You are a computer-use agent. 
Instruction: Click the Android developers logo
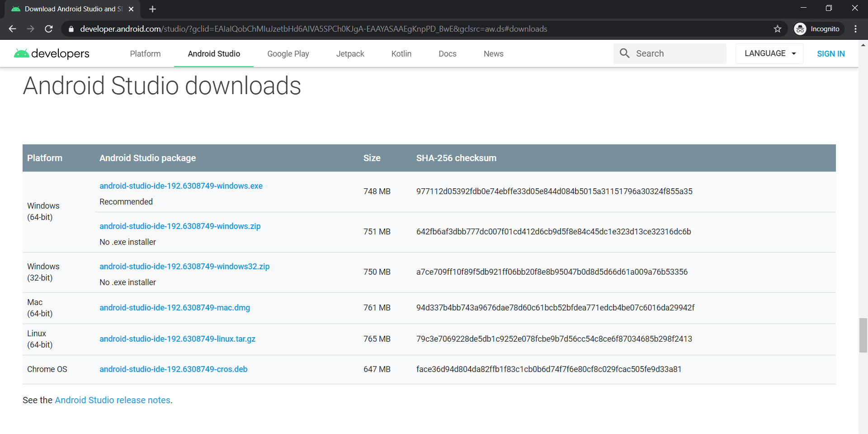pos(51,53)
